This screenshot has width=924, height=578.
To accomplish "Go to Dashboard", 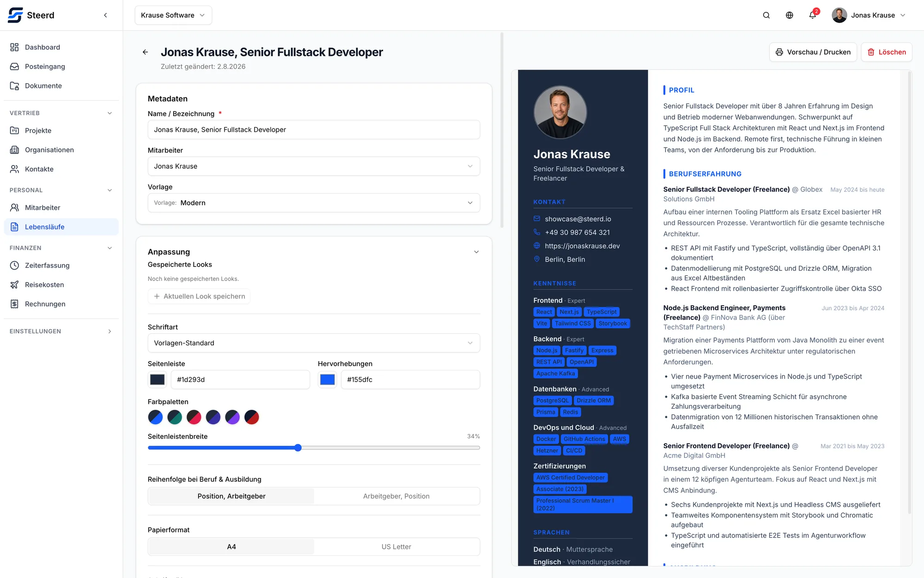I will (61, 47).
